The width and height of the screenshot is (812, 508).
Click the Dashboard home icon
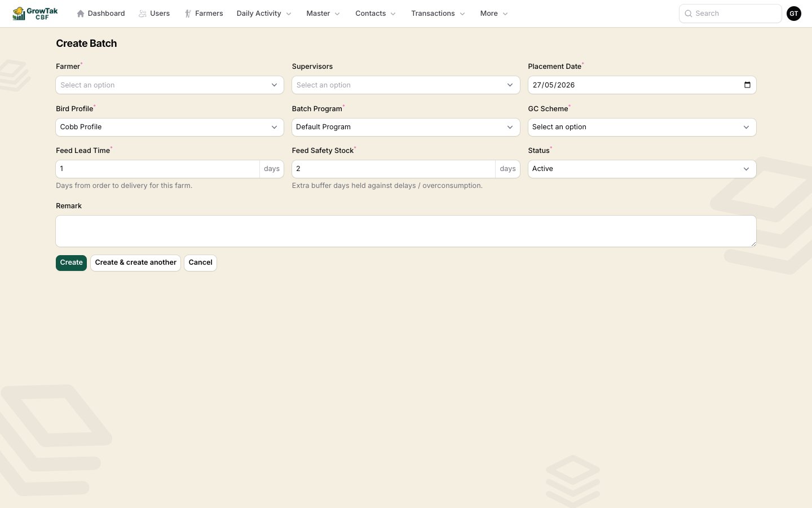[x=81, y=14]
